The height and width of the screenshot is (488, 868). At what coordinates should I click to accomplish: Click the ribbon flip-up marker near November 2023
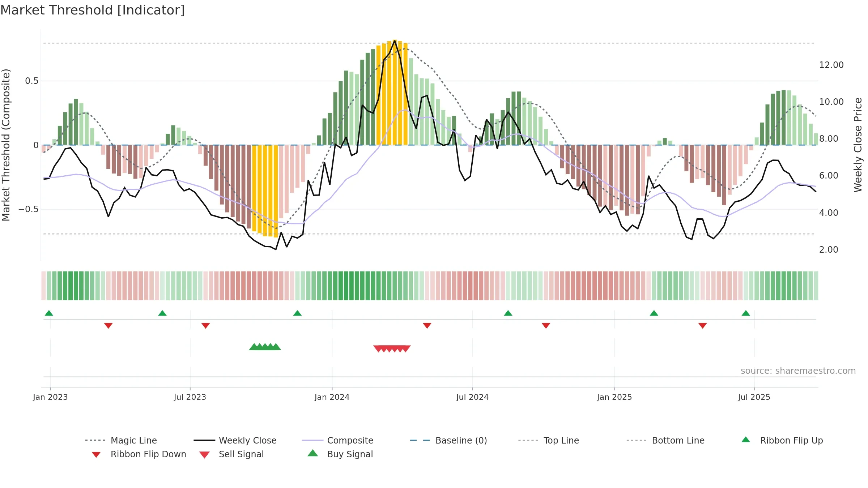pyautogui.click(x=297, y=313)
